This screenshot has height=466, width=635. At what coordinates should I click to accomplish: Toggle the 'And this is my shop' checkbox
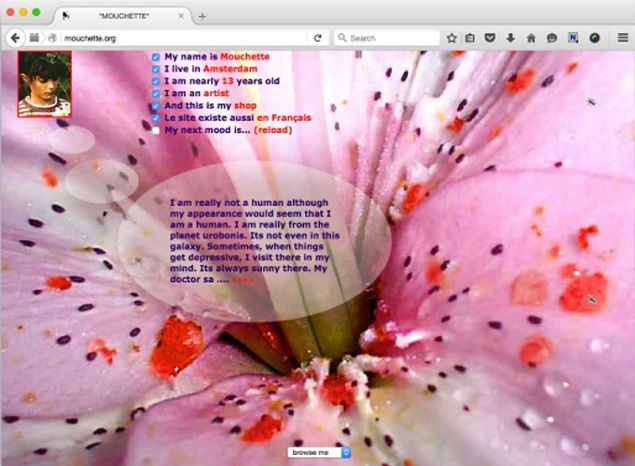pos(156,106)
